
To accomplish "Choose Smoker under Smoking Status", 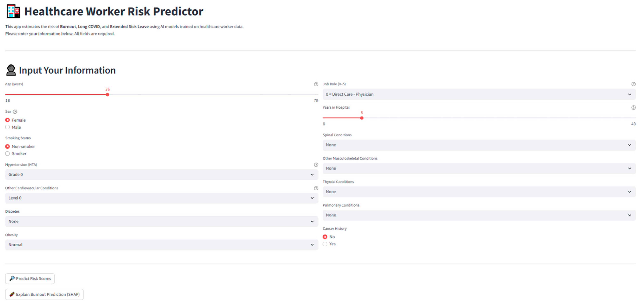I will click(x=8, y=154).
